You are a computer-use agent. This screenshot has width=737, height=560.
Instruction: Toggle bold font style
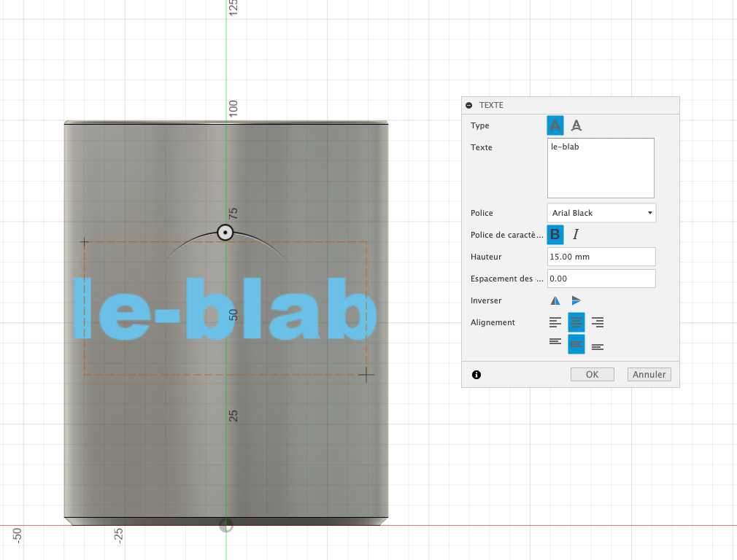555,235
